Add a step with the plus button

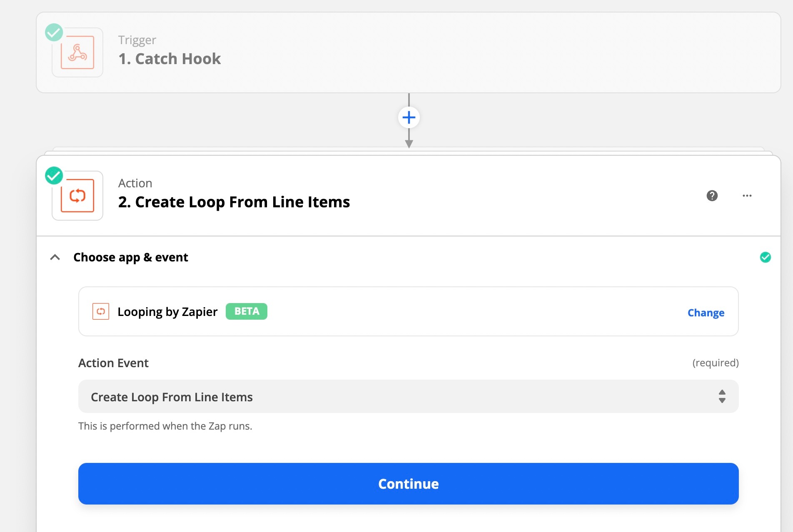[x=409, y=117]
